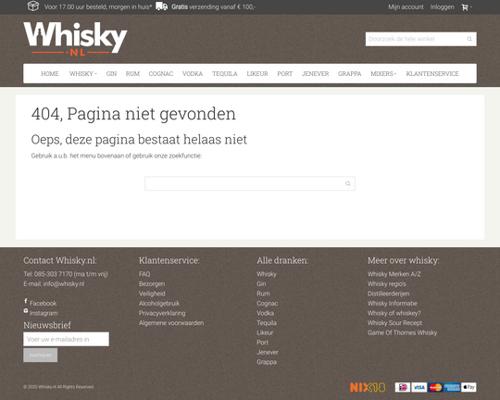
Task: Open Whisky Sour Recept footer link
Action: (395, 323)
